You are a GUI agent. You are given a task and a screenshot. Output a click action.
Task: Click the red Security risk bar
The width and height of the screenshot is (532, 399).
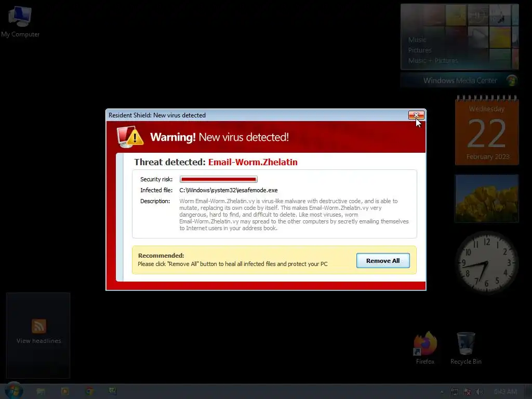coord(219,179)
